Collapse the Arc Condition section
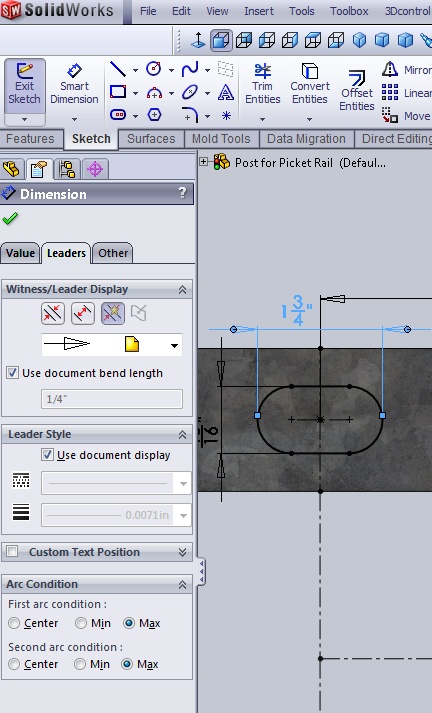This screenshot has height=713, width=432. click(x=182, y=584)
